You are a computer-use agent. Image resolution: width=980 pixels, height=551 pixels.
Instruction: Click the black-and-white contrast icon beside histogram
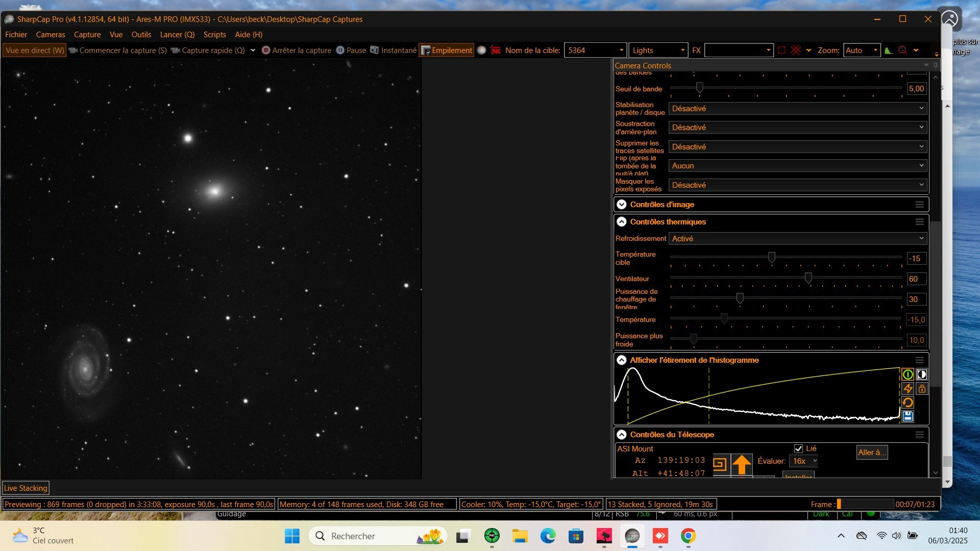pyautogui.click(x=921, y=374)
